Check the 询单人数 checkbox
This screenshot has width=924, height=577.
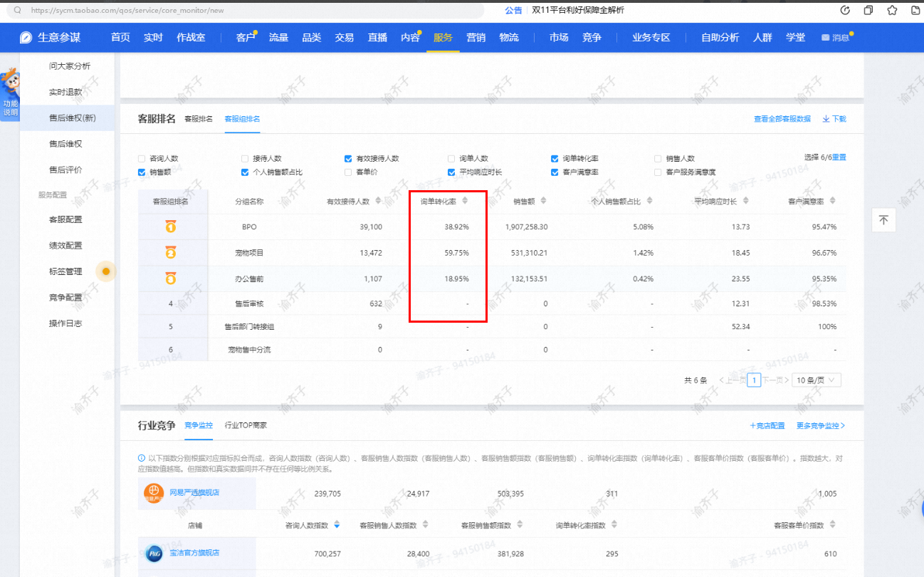(x=451, y=159)
